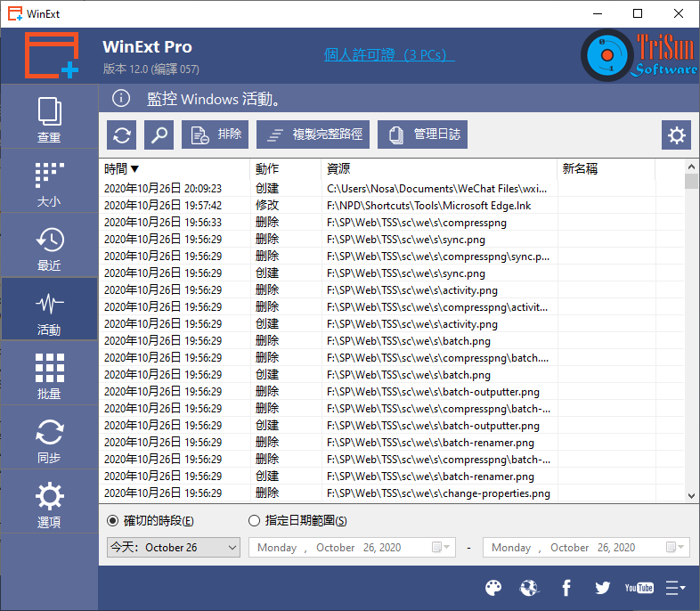Screen dimensions: 700x611
Task: Click the 資源 column header
Action: point(439,168)
